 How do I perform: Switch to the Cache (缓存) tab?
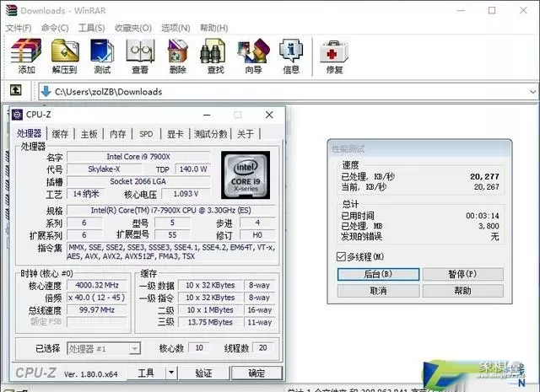[60, 134]
